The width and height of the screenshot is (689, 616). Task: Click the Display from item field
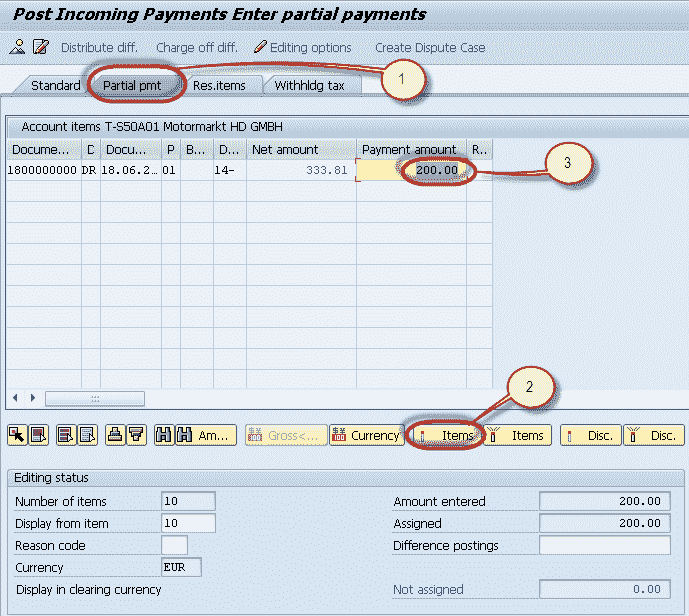click(188, 523)
